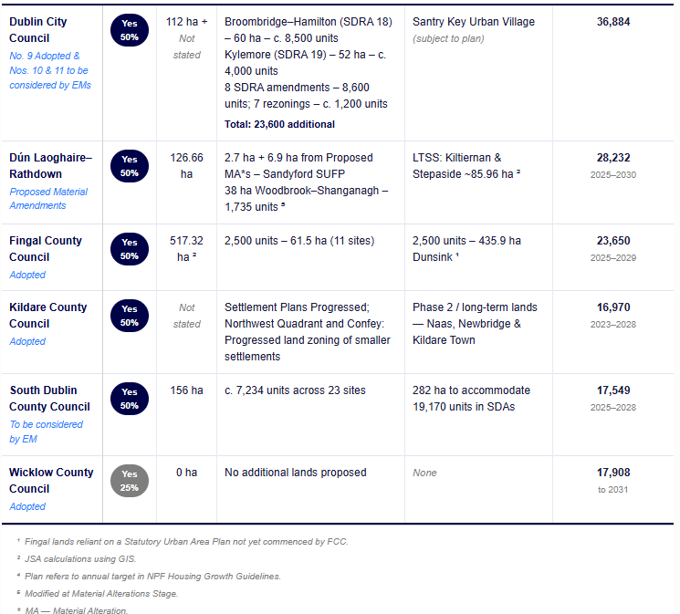Click the grey Yes 25% Wicklow badge

[x=129, y=481]
